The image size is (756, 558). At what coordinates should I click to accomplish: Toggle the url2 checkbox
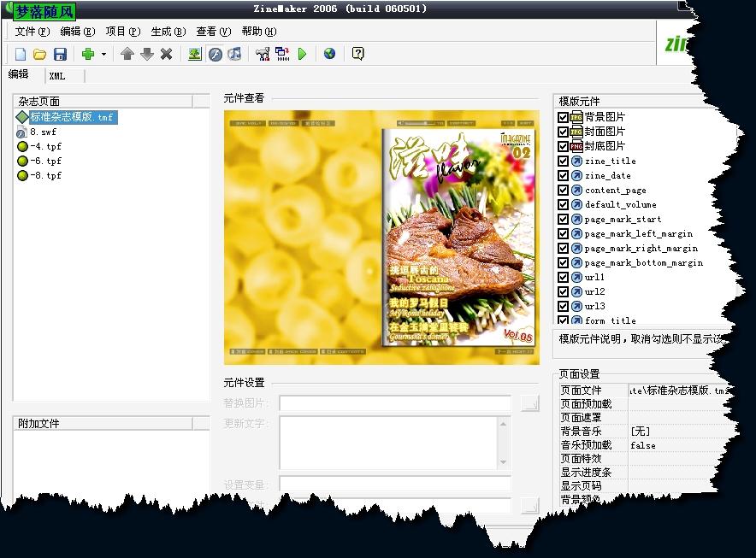(x=563, y=291)
